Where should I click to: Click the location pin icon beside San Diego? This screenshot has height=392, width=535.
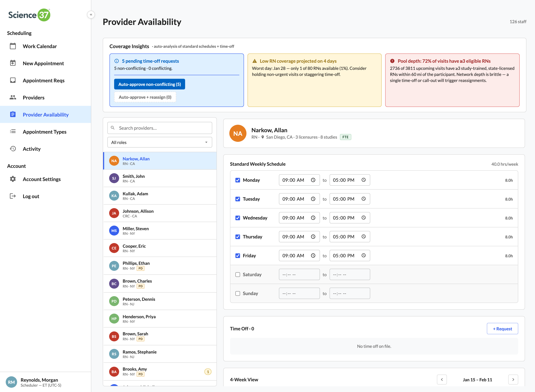(263, 137)
